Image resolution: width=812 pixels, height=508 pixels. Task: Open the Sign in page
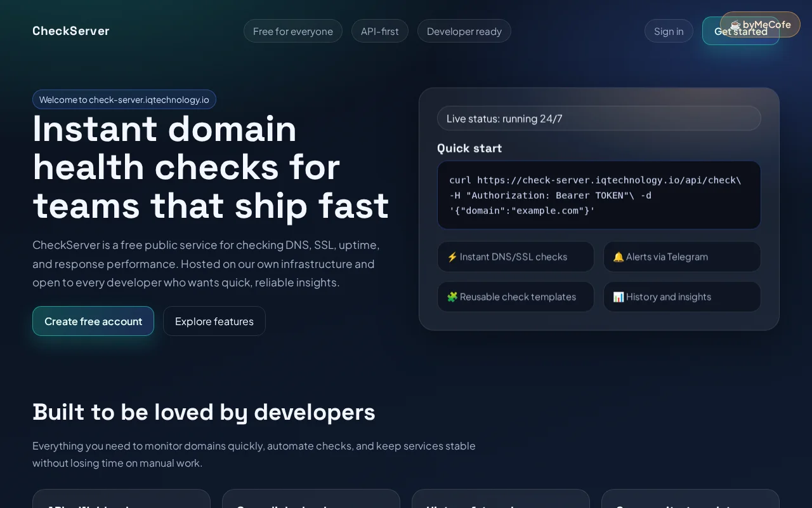(x=669, y=31)
